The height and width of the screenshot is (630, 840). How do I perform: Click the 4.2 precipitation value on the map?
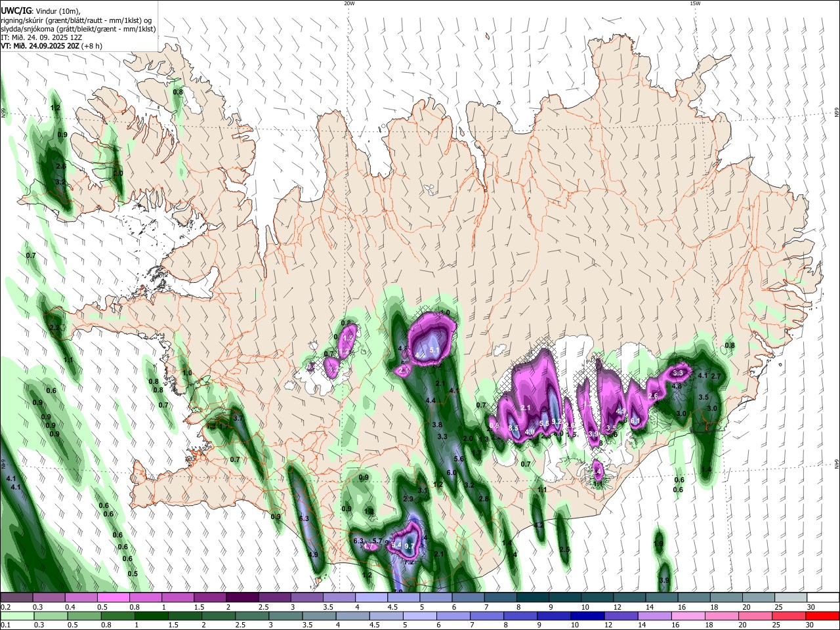(539, 526)
